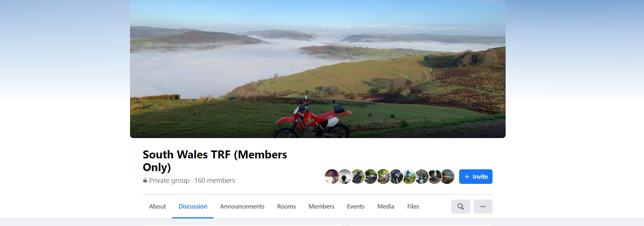Click the group photo member avatar

[396, 177]
